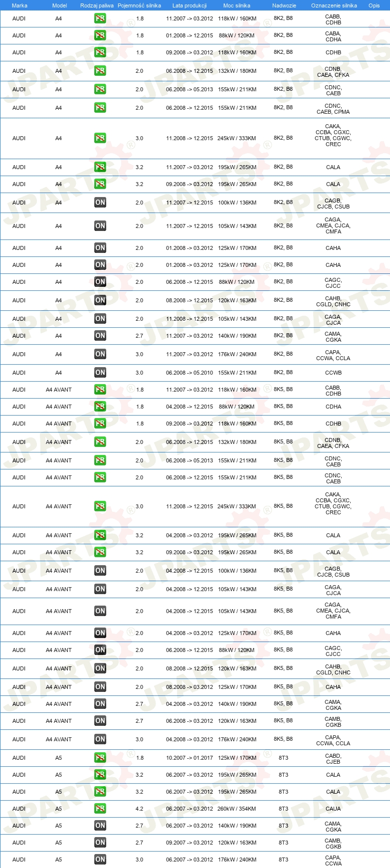
Task: Select '125kW / 170KM' in A5 1.8 row
Action: (237, 758)
